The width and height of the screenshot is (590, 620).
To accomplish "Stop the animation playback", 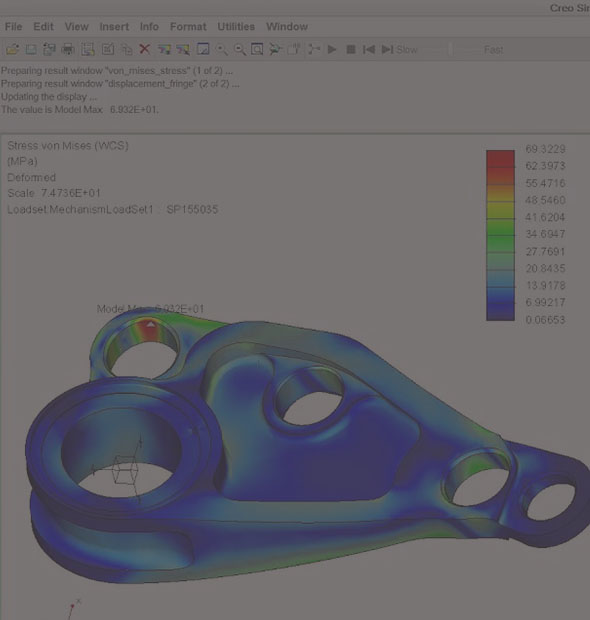I will [x=350, y=49].
